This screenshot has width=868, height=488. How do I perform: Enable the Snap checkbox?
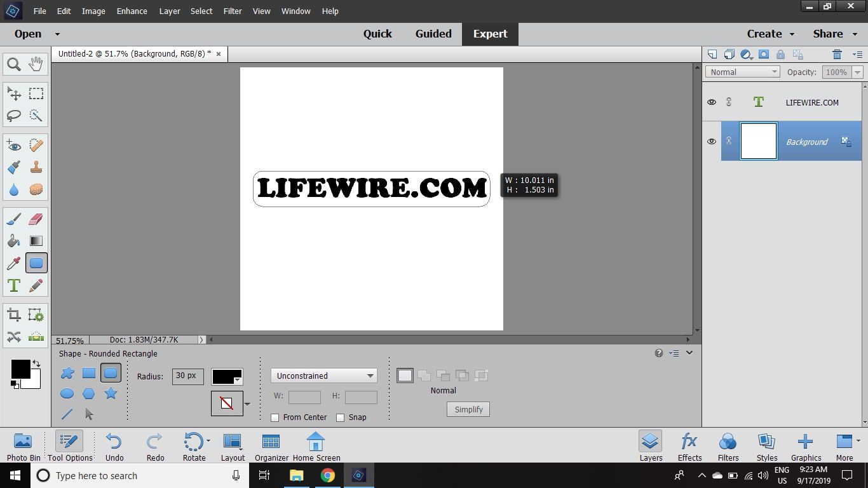click(x=340, y=417)
